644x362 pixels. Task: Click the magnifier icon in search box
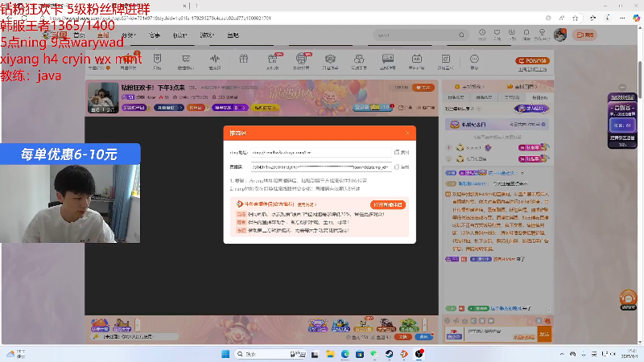461,35
